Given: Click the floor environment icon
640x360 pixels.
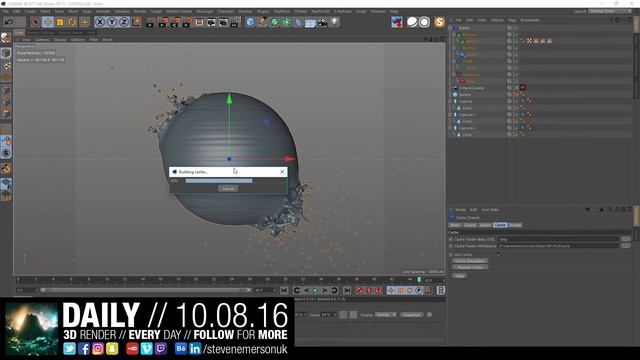Looking at the screenshot, I should click(311, 23).
